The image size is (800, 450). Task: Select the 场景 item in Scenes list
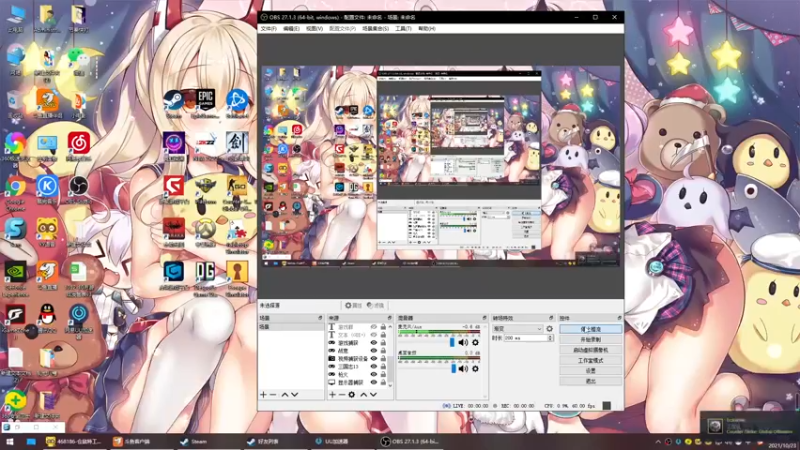click(x=291, y=327)
